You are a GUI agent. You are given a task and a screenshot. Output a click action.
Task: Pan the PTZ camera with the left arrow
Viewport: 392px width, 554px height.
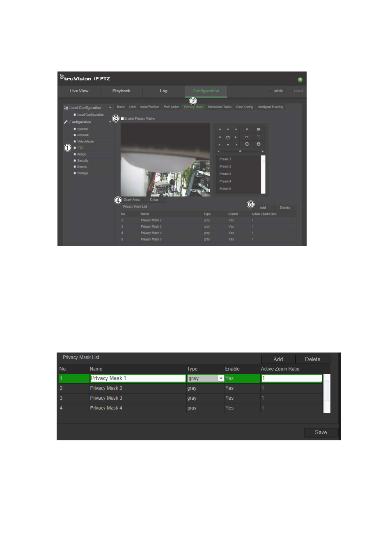click(220, 137)
